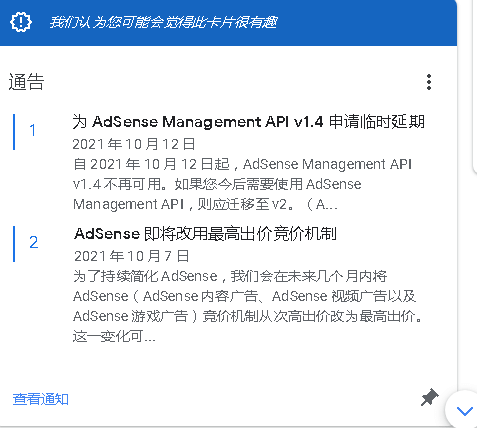477x428 pixels.
Task: Open the 查看通知 link
Action: point(41,399)
